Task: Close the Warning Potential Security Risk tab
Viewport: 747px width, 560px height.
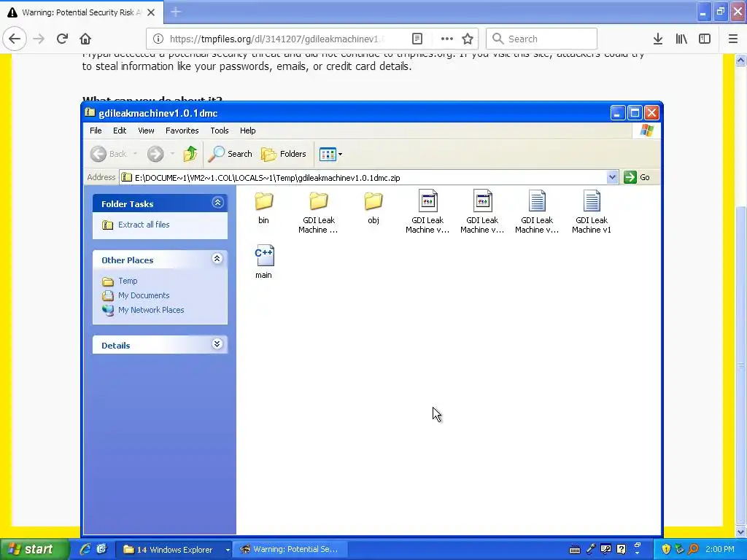Action: 151,12
